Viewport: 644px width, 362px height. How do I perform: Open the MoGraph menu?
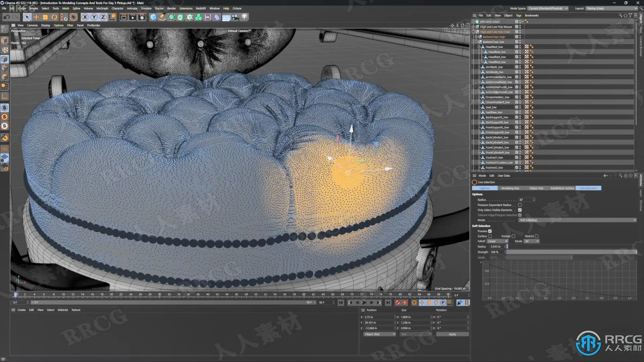coord(102,8)
